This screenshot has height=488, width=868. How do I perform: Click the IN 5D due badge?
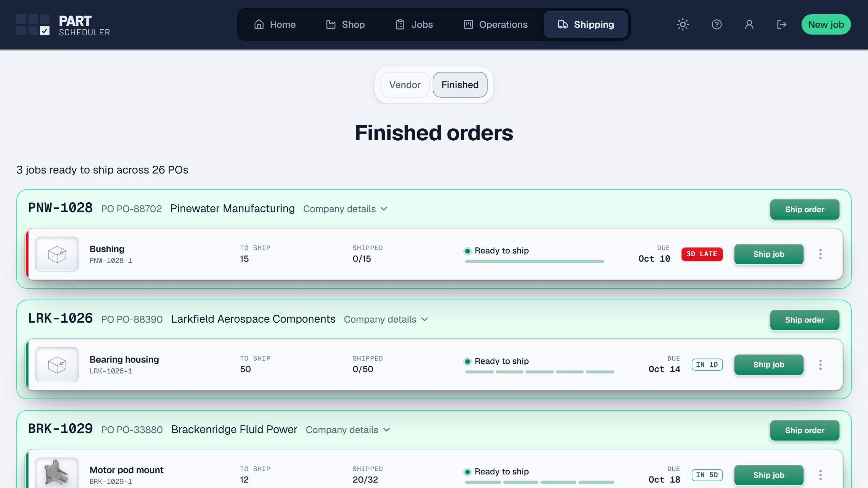tap(707, 475)
